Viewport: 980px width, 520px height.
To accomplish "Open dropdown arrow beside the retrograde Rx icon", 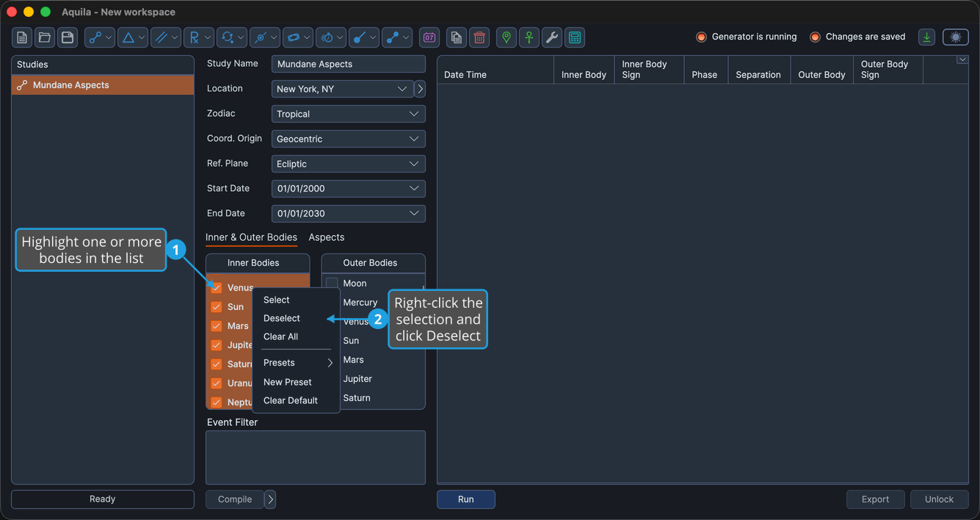I will click(x=208, y=37).
